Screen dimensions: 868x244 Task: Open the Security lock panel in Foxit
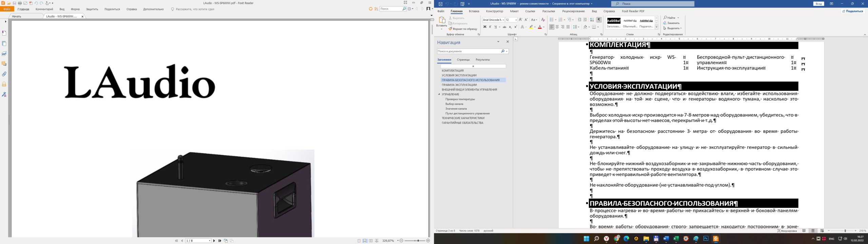click(4, 84)
